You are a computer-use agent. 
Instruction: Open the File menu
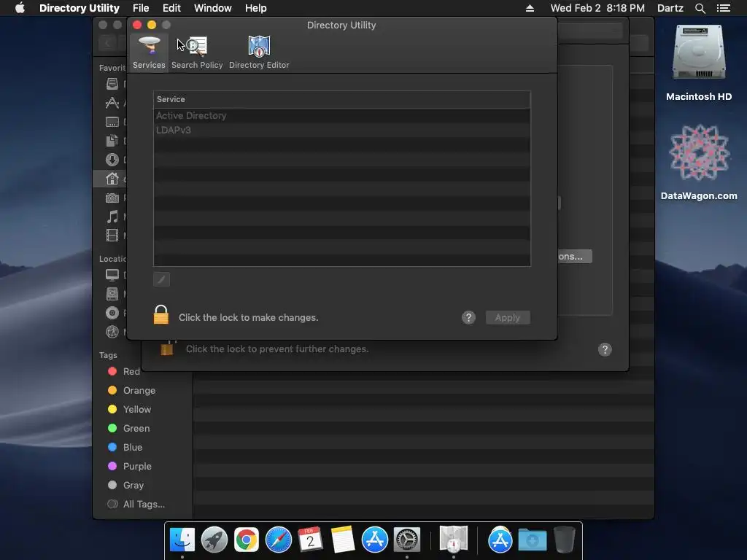pos(141,8)
